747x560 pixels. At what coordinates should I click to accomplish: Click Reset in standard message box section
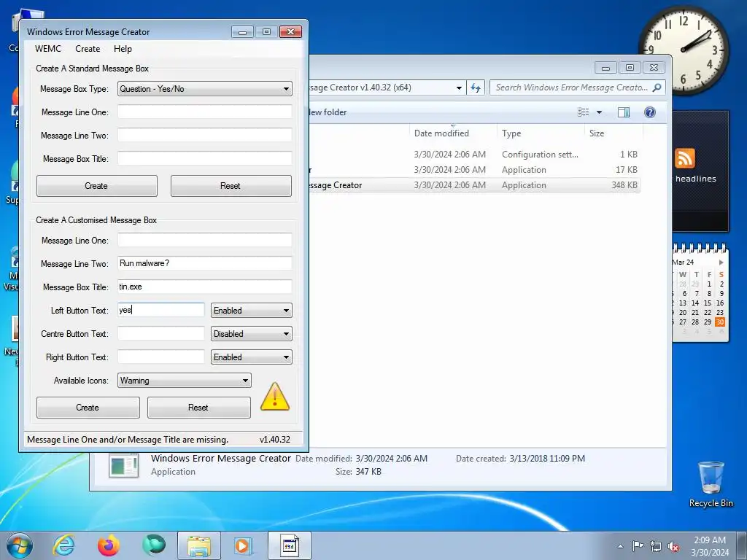pos(231,186)
